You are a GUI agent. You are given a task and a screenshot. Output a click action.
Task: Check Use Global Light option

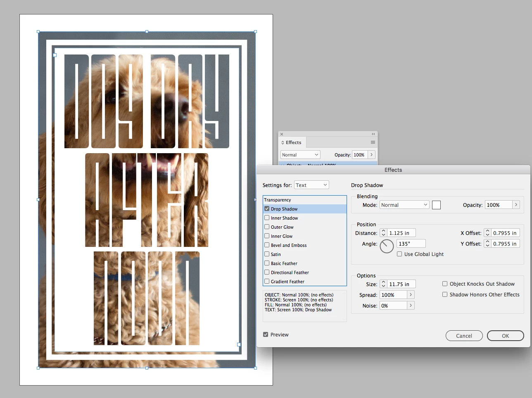click(x=399, y=254)
